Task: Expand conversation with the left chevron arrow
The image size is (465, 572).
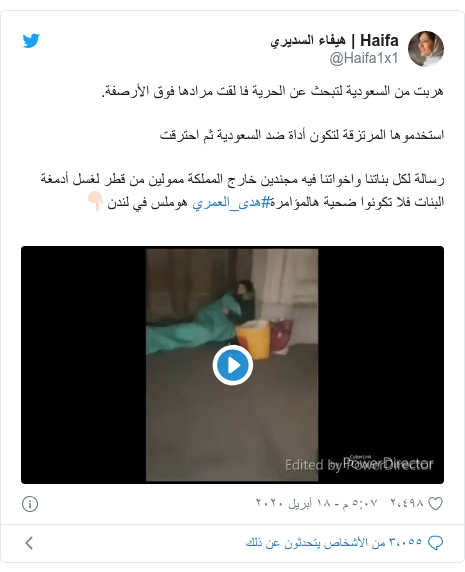Action: click(30, 543)
